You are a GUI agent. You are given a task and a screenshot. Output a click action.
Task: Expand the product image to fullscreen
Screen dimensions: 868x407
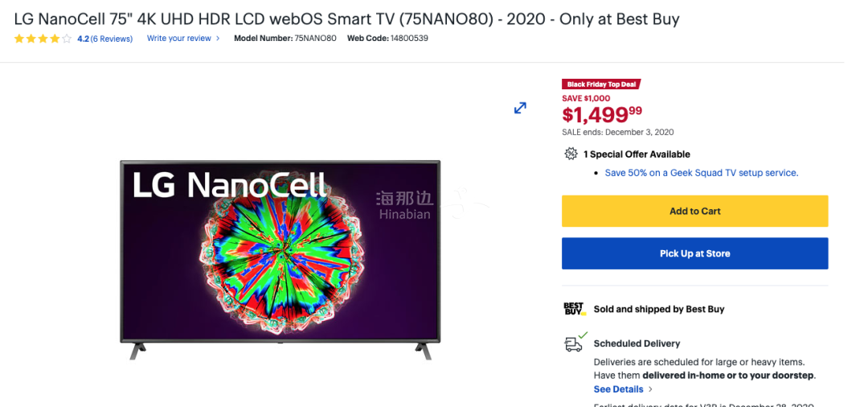(x=520, y=108)
